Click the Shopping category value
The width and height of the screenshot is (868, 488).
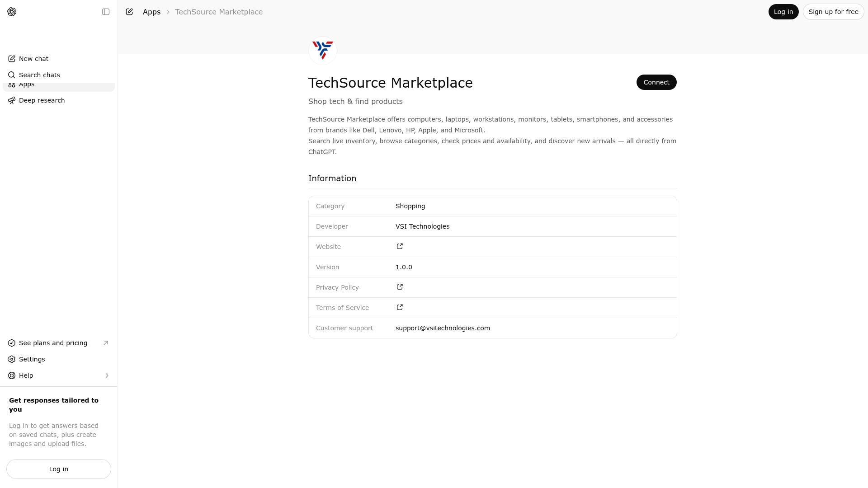(x=410, y=206)
